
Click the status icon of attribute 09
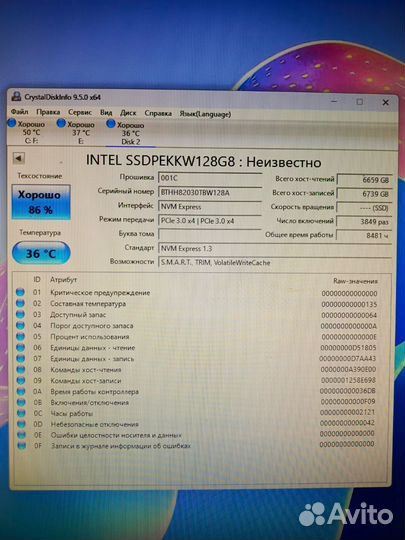(21, 381)
